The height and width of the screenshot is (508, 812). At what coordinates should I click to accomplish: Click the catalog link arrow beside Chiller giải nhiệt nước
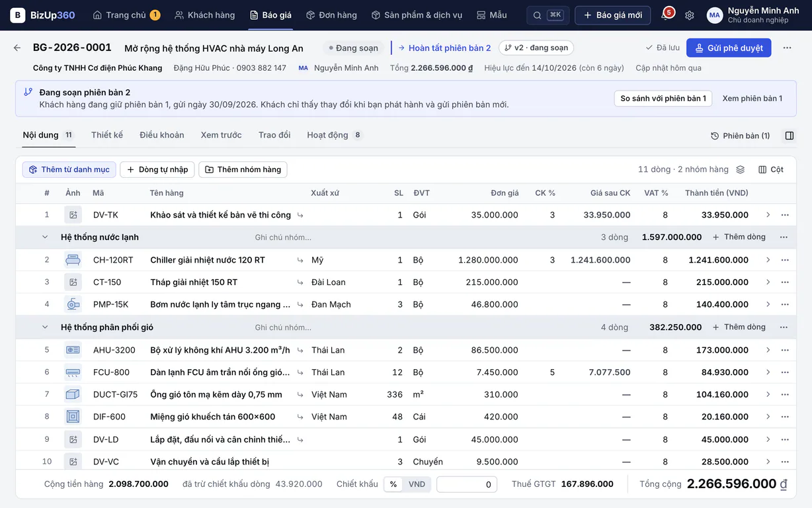point(300,260)
